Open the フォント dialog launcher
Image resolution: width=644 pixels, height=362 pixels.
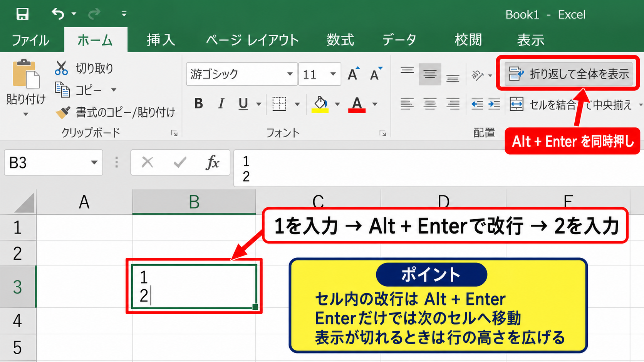click(382, 133)
